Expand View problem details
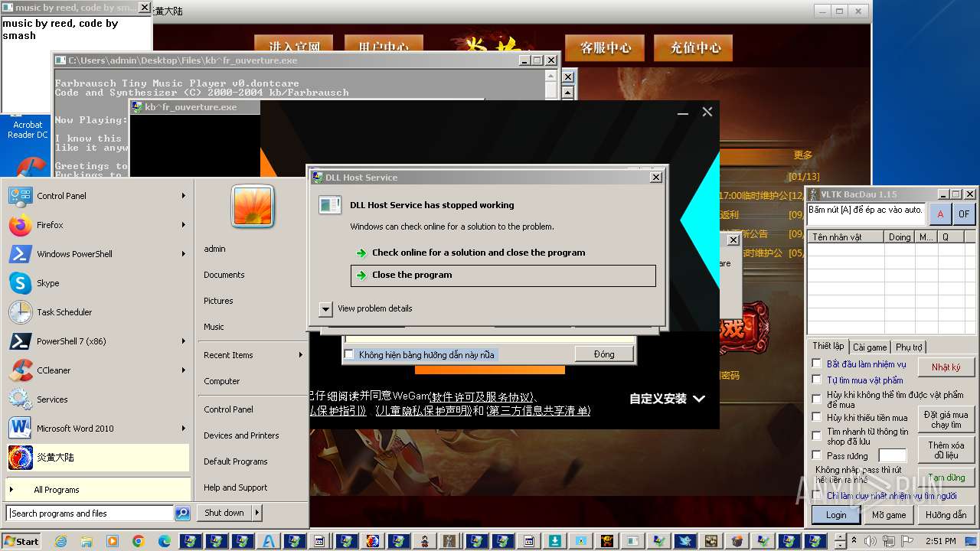Viewport: 980px width, 551px height. (x=326, y=308)
